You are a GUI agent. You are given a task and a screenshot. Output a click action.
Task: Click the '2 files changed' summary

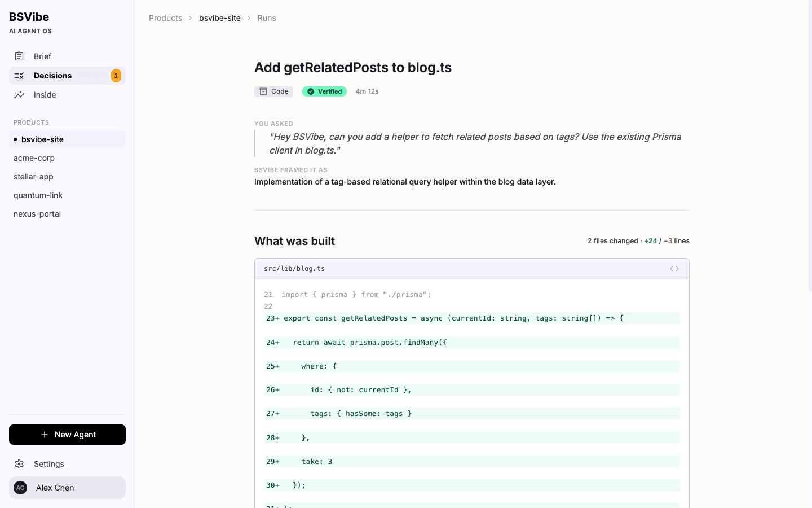(613, 241)
